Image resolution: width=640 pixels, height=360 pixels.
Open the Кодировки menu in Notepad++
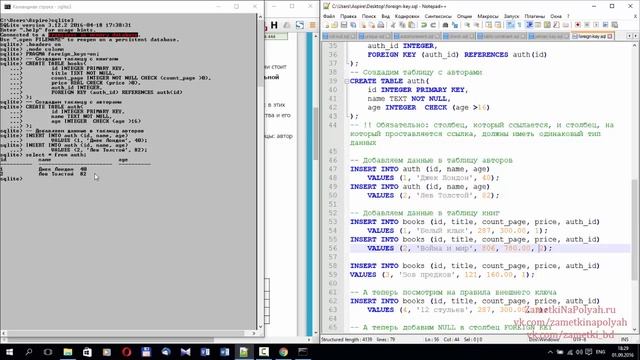407,16
